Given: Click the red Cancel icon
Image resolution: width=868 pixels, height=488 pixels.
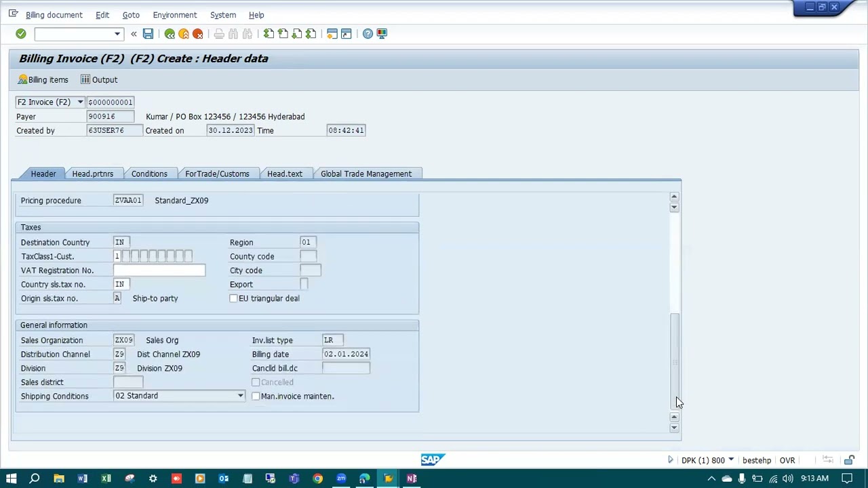Looking at the screenshot, I should pos(198,34).
